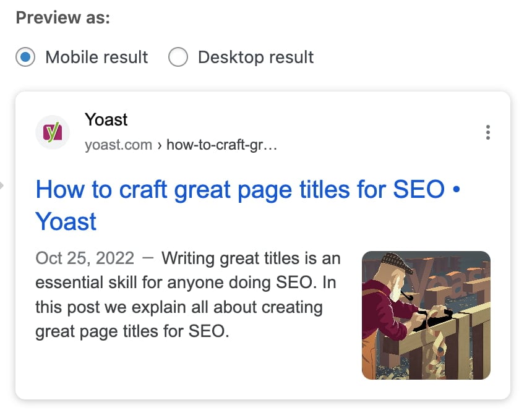Click the small gray arrow at left edge

point(2,184)
